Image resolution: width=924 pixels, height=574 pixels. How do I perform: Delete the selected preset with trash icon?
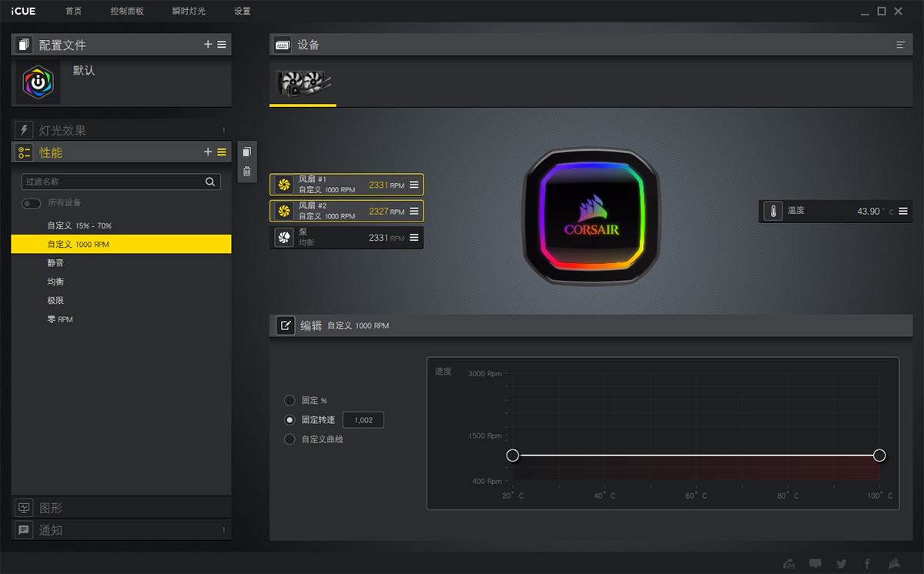click(x=246, y=172)
